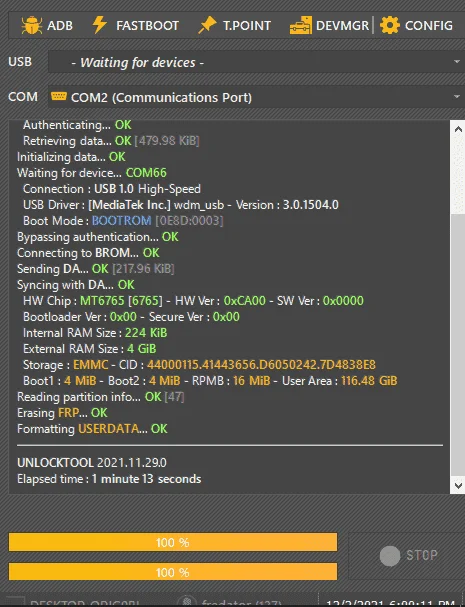The height and width of the screenshot is (607, 465).
Task: Click the EMMC CID number string
Action: (261, 365)
